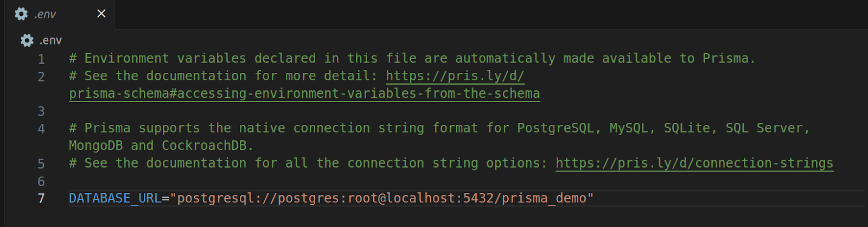Close the .env editor tab
Screen dimensions: 868x227
tap(101, 14)
